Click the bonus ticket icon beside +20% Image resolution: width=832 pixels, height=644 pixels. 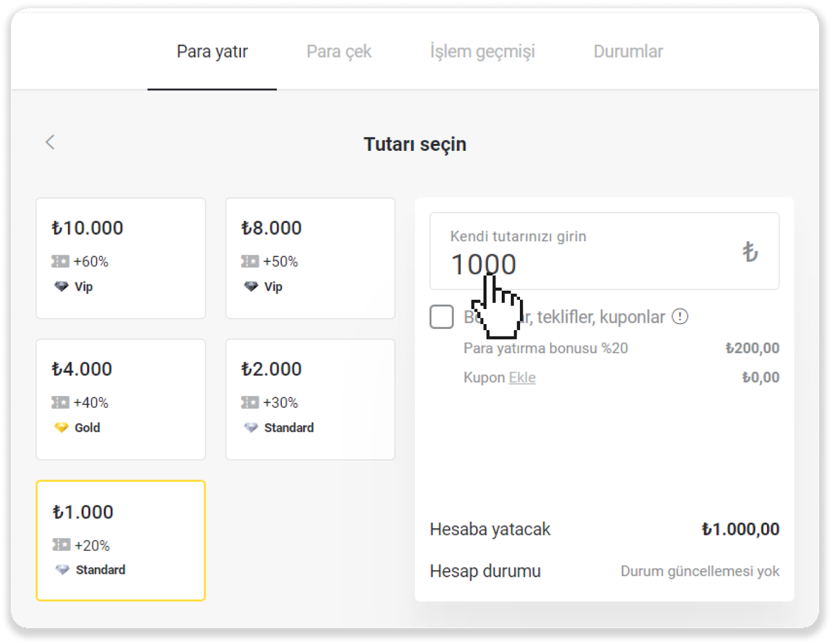(61, 545)
